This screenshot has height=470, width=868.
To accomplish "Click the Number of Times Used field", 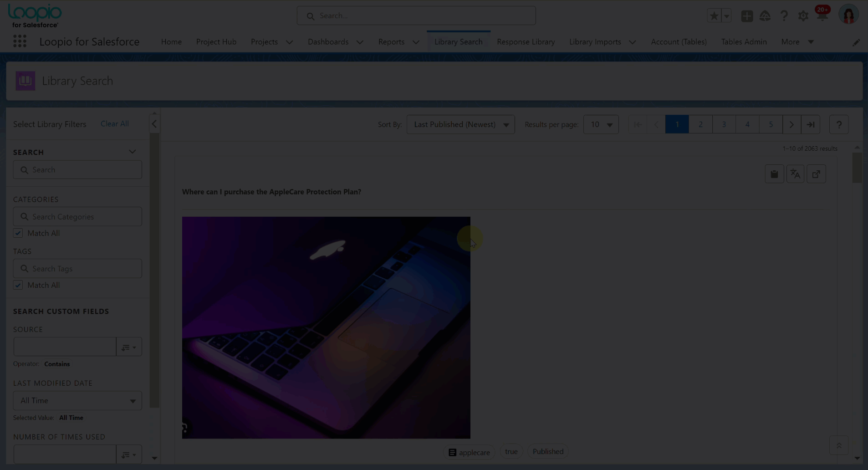I will (65, 455).
